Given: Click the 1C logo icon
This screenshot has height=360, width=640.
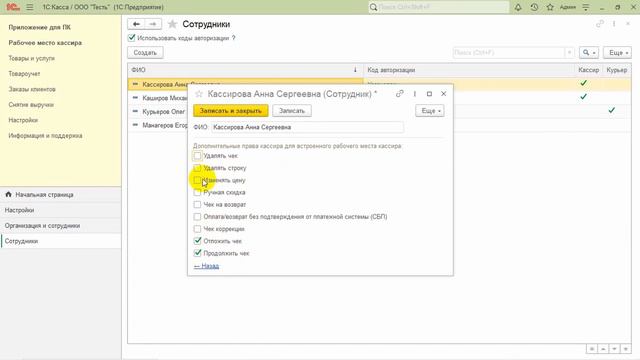Looking at the screenshot, I should (13, 7).
